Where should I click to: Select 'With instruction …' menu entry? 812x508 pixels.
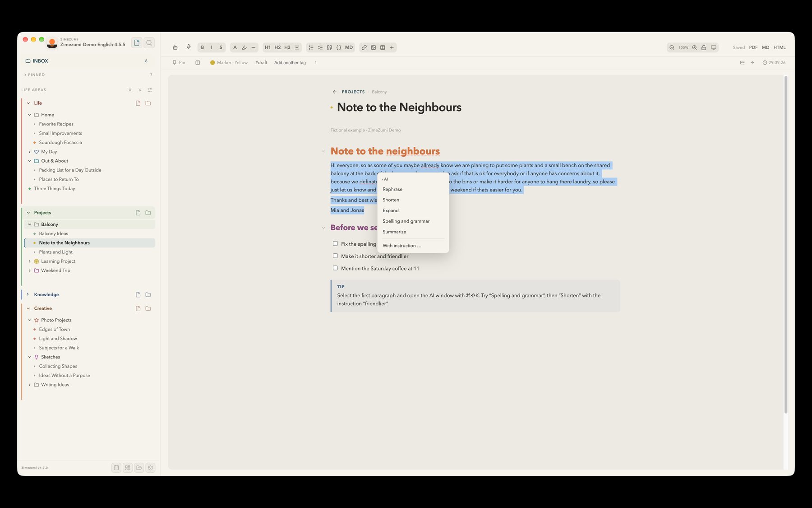point(402,246)
